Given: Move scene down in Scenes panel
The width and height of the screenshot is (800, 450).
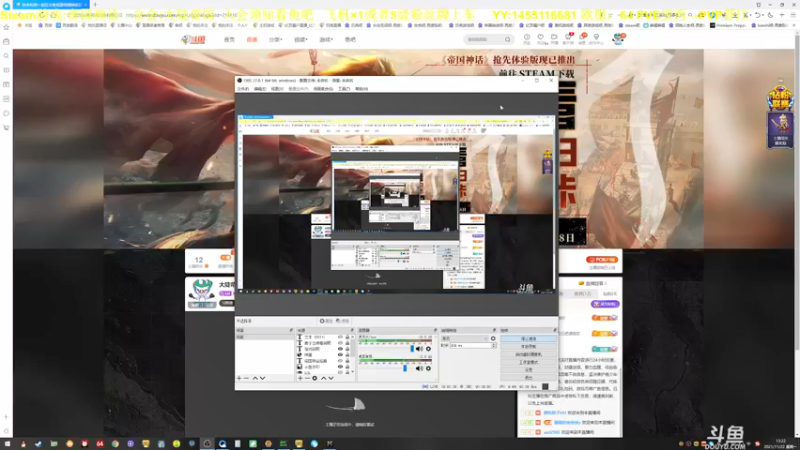Looking at the screenshot, I should click(262, 378).
